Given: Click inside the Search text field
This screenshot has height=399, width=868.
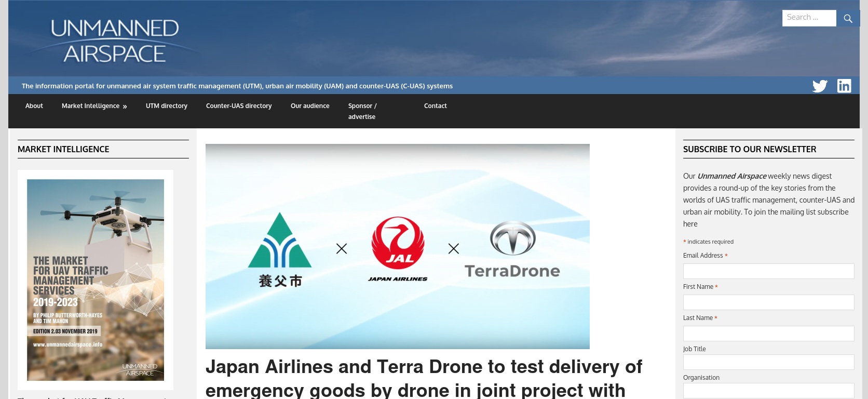Looking at the screenshot, I should [x=809, y=18].
